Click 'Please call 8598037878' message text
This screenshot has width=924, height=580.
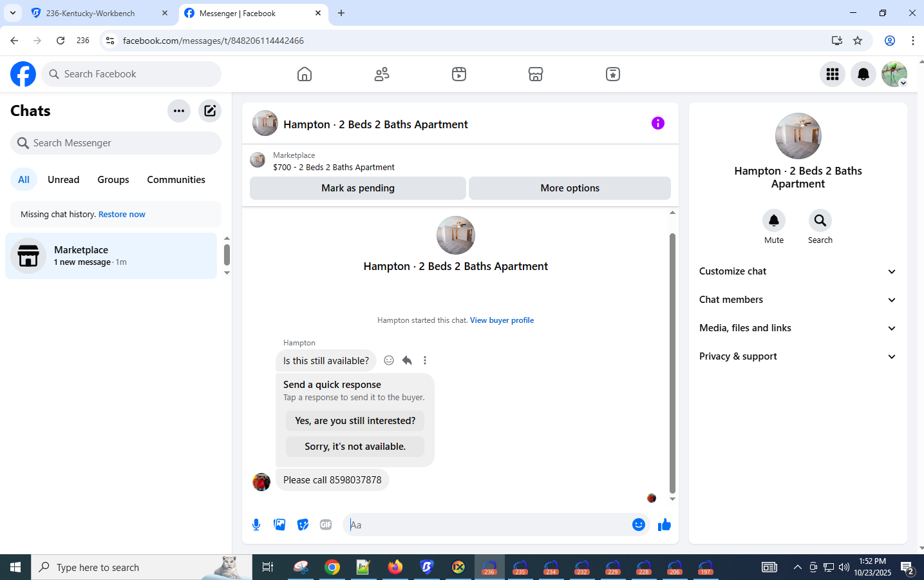tap(332, 480)
